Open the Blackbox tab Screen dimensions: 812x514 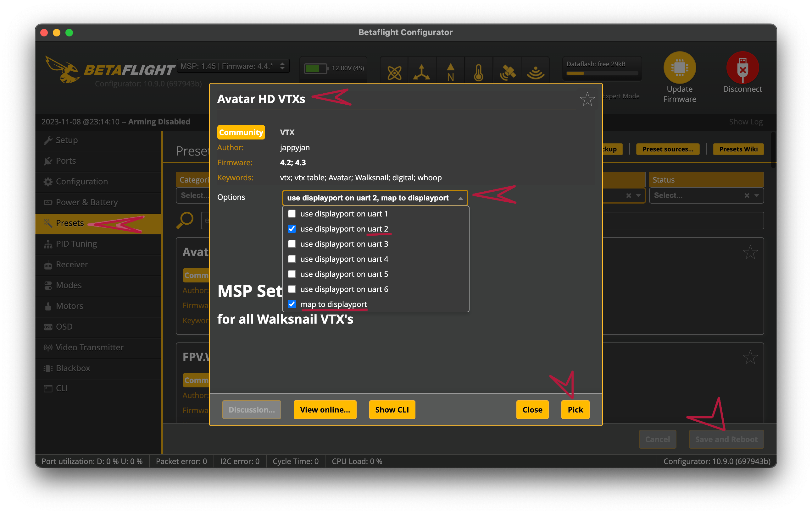[98, 368]
